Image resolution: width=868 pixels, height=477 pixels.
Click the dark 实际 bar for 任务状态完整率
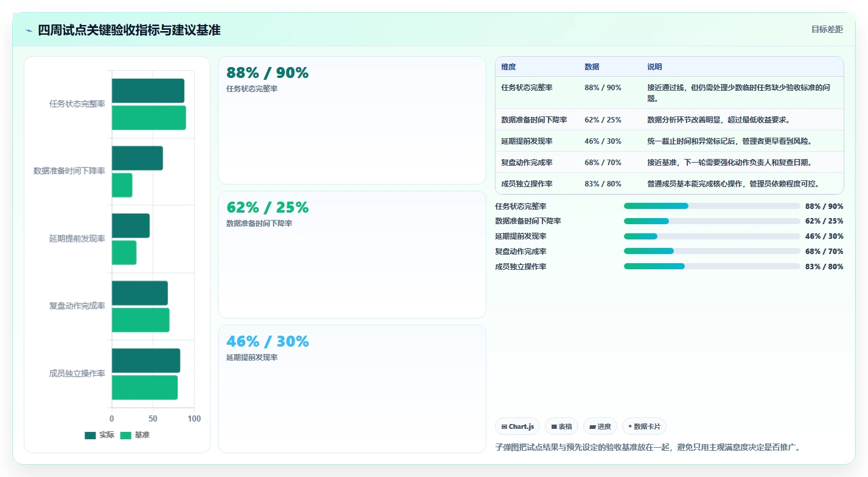point(148,91)
